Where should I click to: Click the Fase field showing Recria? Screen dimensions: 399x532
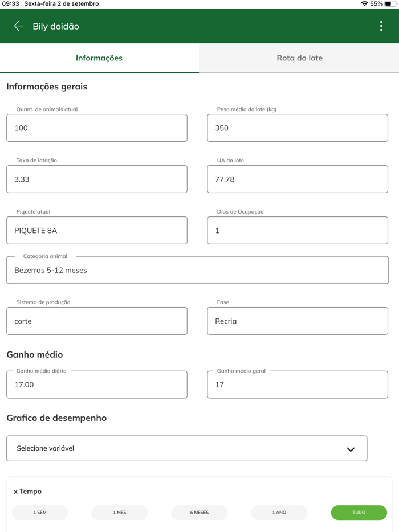[x=298, y=321]
